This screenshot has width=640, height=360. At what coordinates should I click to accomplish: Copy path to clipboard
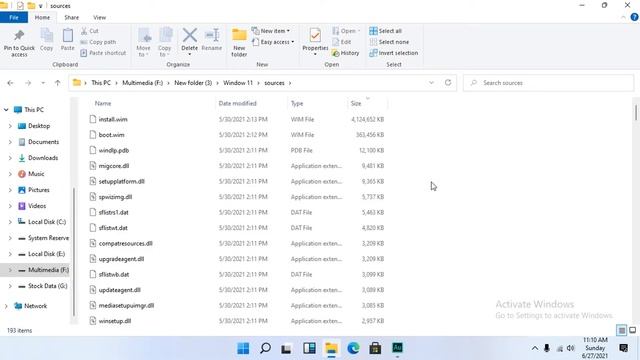pos(98,42)
